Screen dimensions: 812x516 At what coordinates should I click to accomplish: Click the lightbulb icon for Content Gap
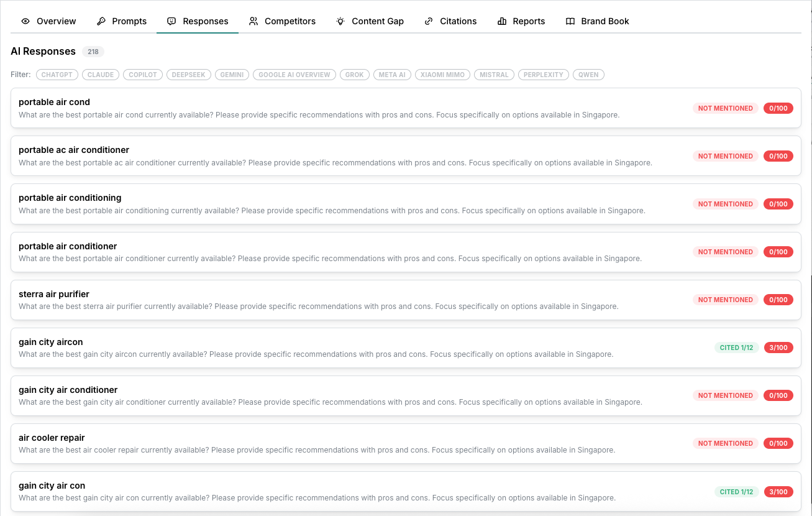click(x=340, y=21)
